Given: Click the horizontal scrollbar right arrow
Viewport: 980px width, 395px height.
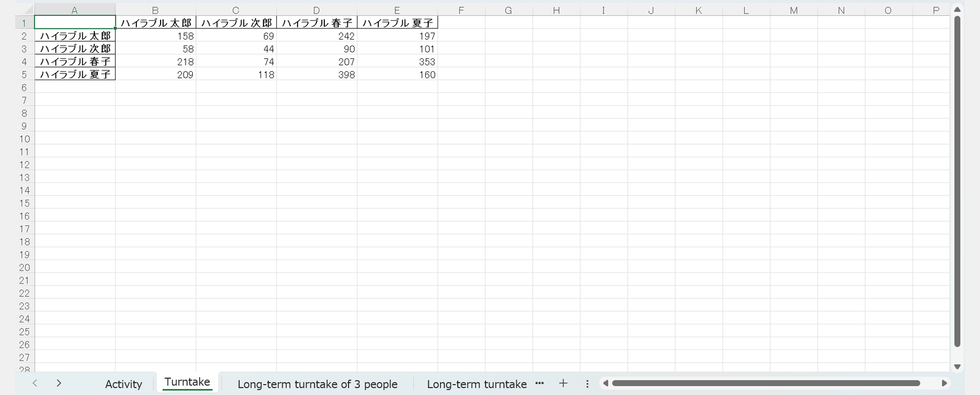Looking at the screenshot, I should click(x=944, y=383).
